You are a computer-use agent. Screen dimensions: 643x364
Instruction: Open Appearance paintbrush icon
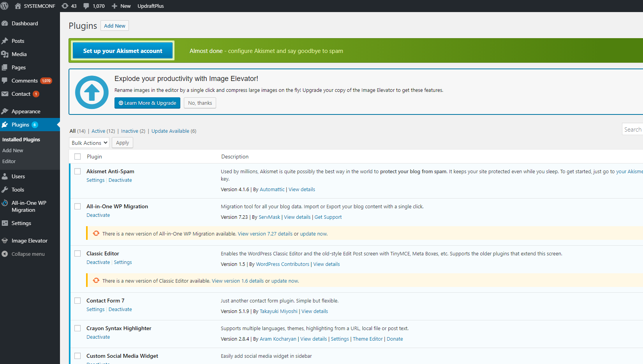pos(5,111)
